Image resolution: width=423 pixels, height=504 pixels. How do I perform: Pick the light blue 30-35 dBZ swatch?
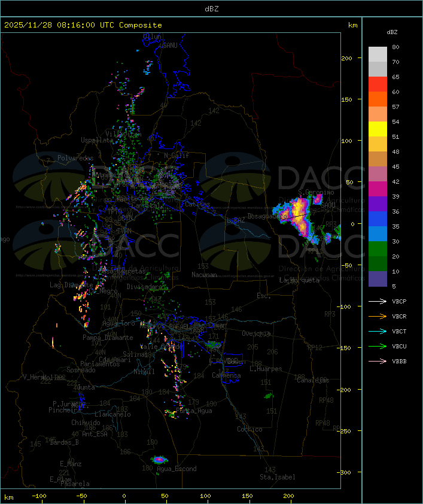tap(378, 233)
